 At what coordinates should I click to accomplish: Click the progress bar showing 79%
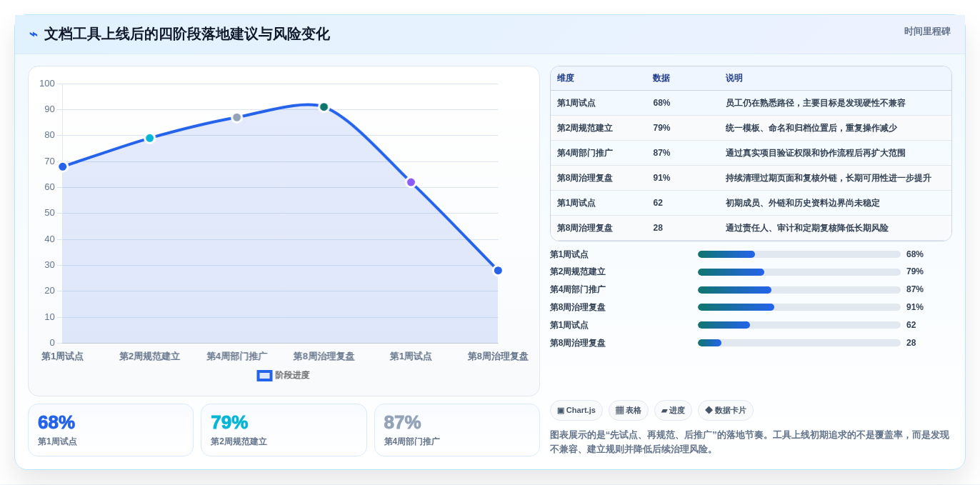(x=799, y=272)
